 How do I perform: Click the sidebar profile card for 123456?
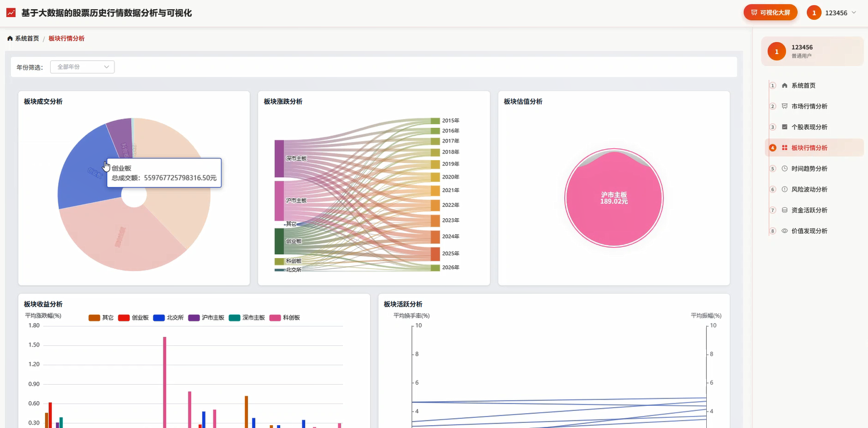(813, 51)
